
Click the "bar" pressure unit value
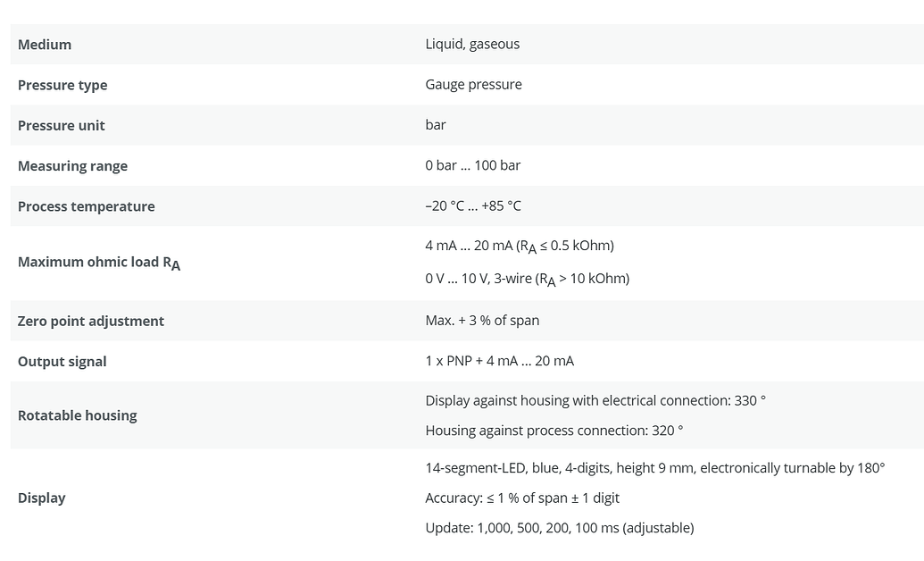[436, 124]
